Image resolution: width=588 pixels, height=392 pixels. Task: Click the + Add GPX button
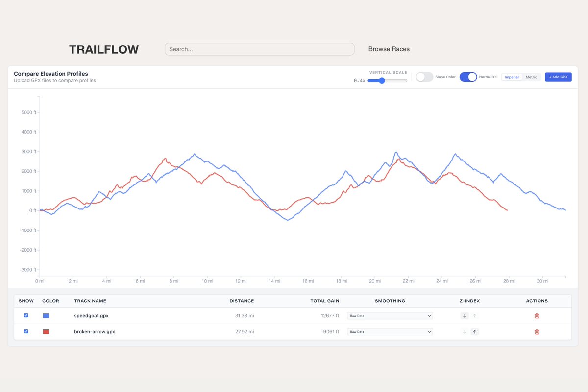(558, 77)
